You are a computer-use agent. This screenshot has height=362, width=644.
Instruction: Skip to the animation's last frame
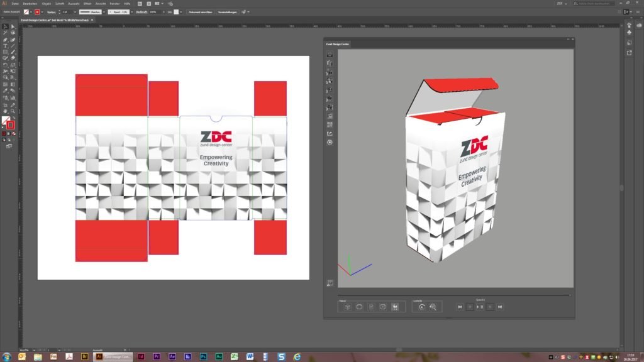500,307
